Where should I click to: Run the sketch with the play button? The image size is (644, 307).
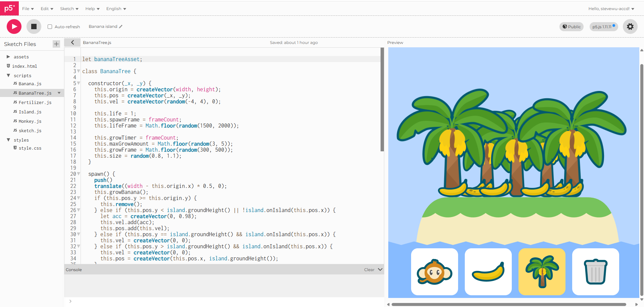(x=14, y=26)
